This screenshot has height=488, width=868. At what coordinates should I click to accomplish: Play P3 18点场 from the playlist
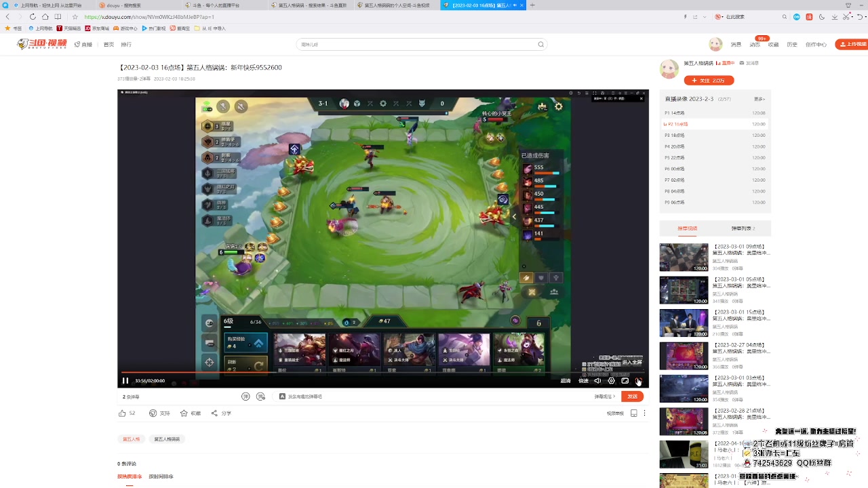[715, 136]
